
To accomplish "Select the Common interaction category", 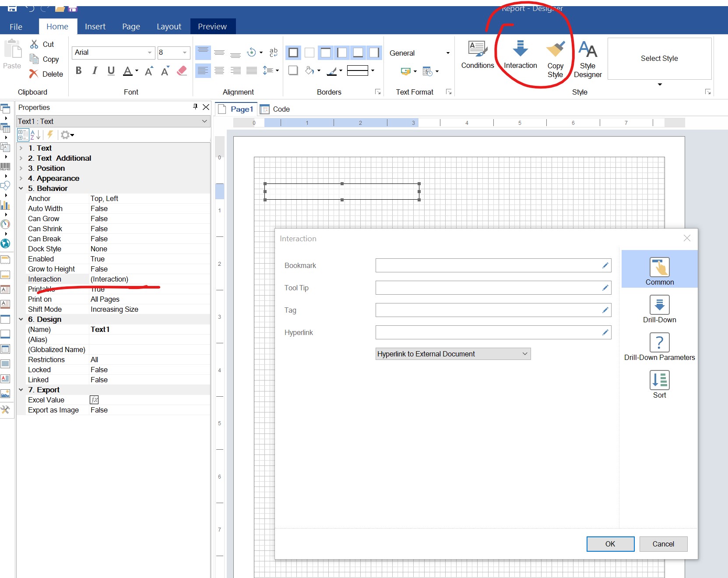I will tap(659, 269).
